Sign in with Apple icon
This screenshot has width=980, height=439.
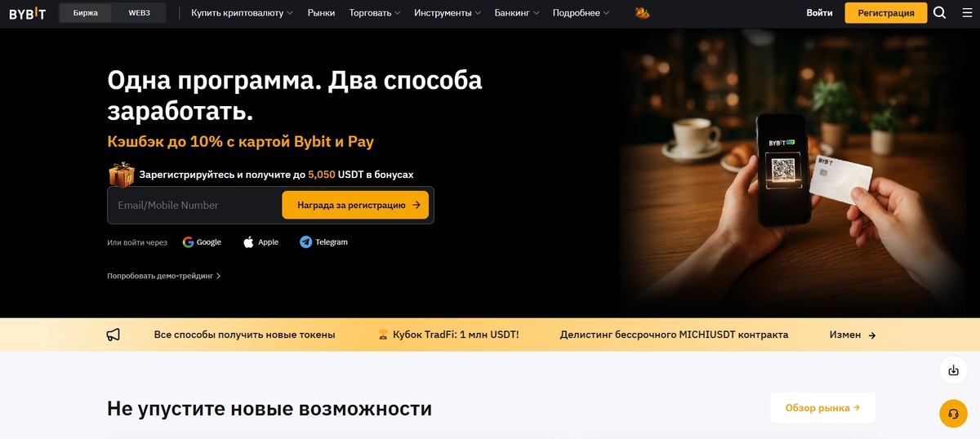pos(248,242)
